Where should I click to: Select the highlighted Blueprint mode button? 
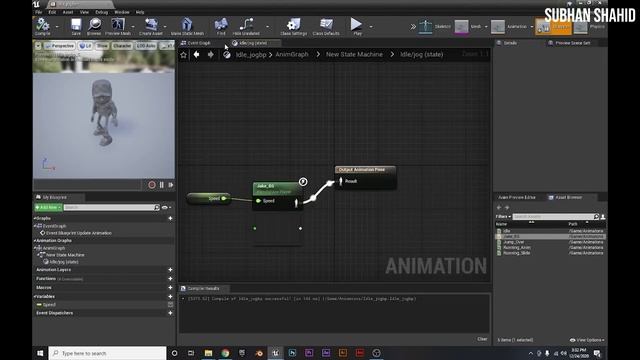point(553,27)
